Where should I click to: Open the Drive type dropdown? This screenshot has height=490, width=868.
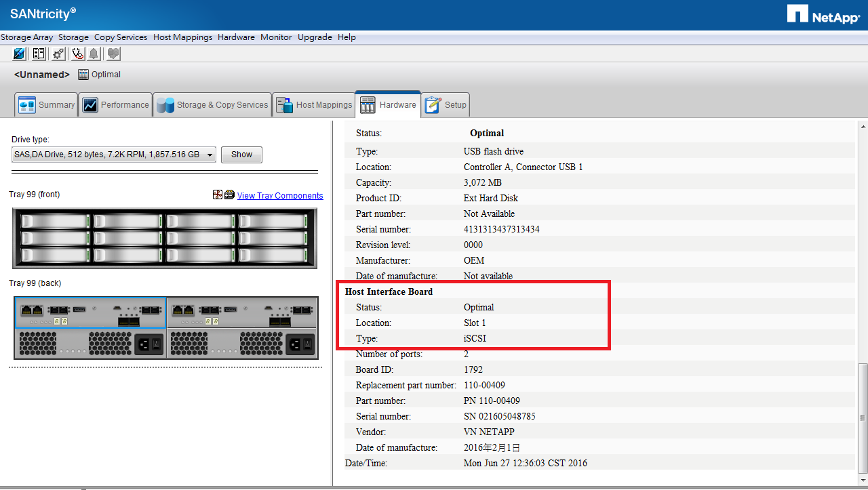click(114, 155)
